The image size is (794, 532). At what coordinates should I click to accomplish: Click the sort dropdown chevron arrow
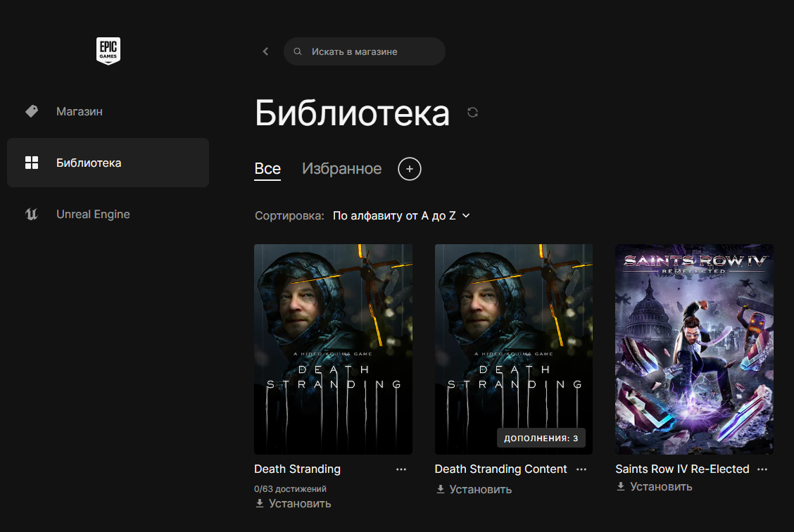467,215
